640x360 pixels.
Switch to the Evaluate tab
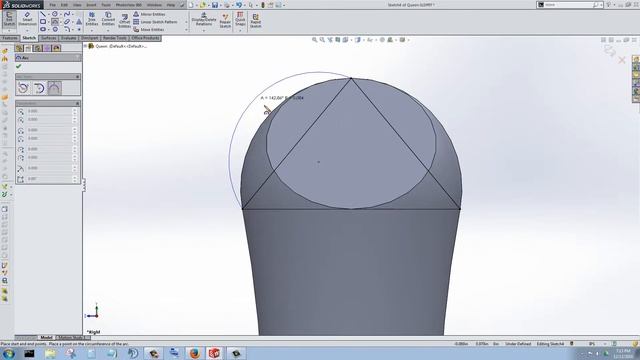tap(69, 38)
